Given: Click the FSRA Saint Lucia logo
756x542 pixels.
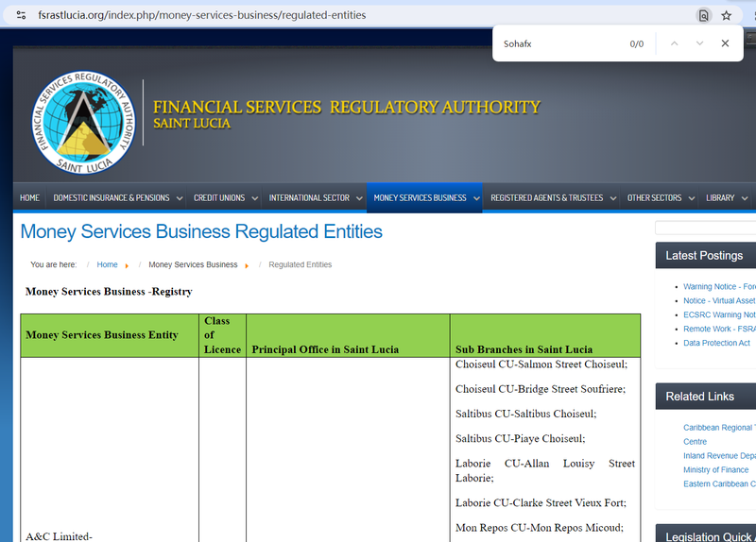Looking at the screenshot, I should point(83,123).
